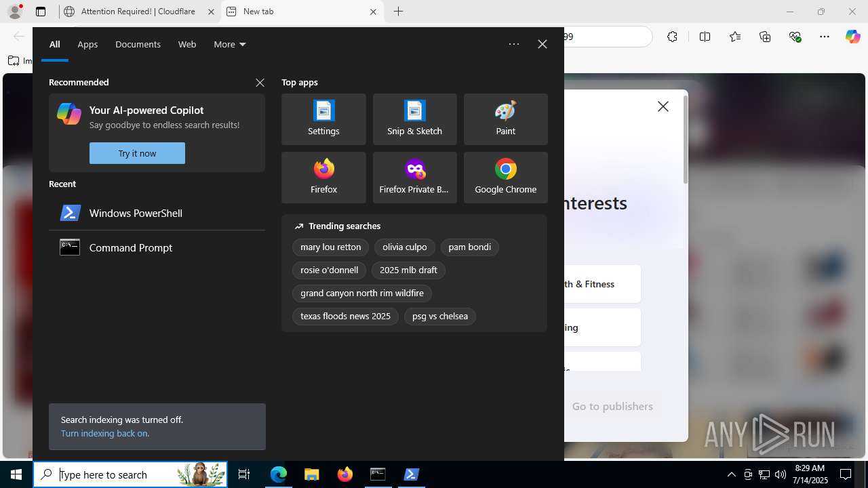Click interests dialog vertical scrollbar

tap(685, 139)
